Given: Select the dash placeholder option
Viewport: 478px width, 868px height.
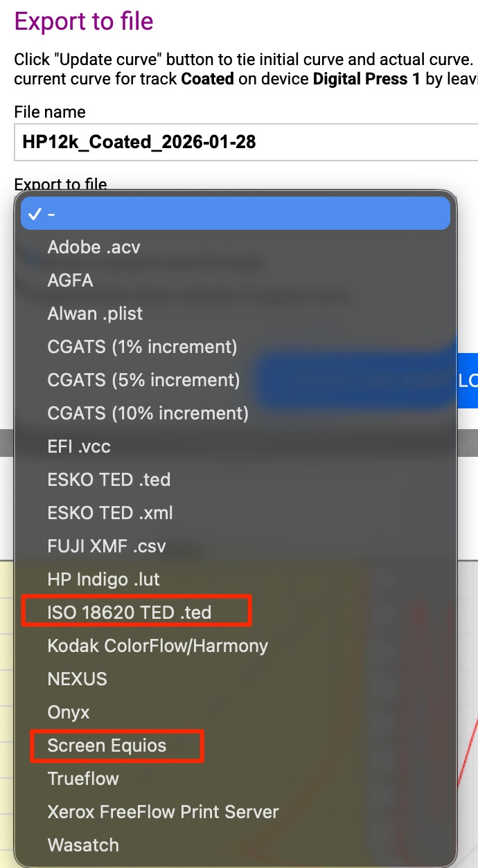Looking at the screenshot, I should pos(236,213).
